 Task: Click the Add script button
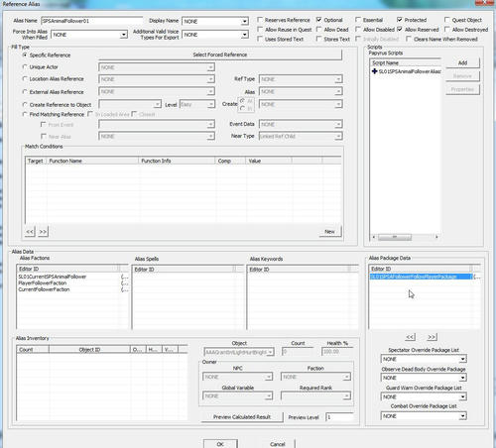point(462,62)
